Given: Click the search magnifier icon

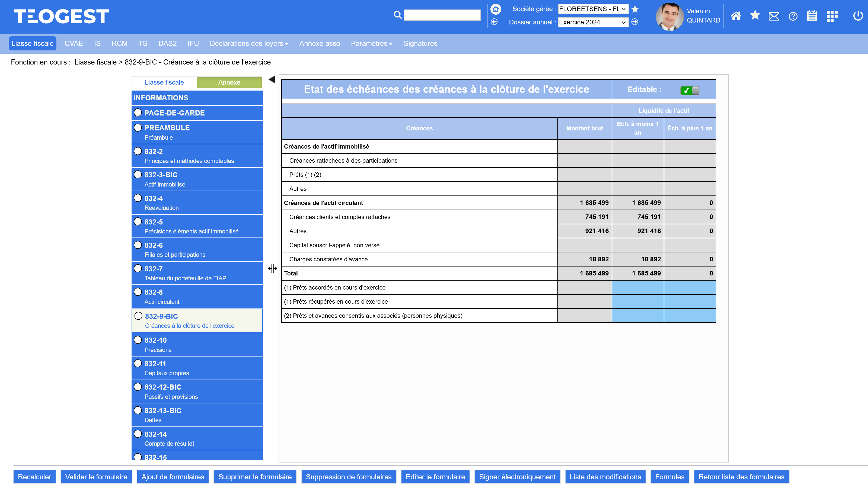Looking at the screenshot, I should click(x=398, y=15).
